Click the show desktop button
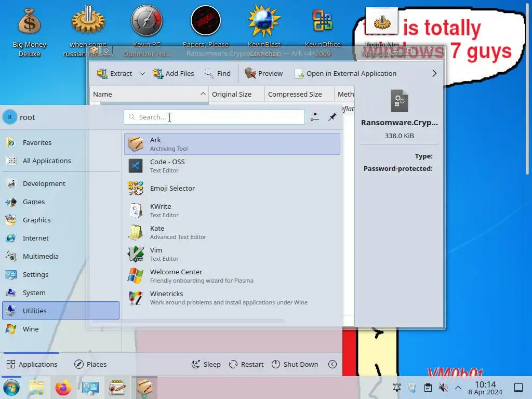 [x=518, y=388]
